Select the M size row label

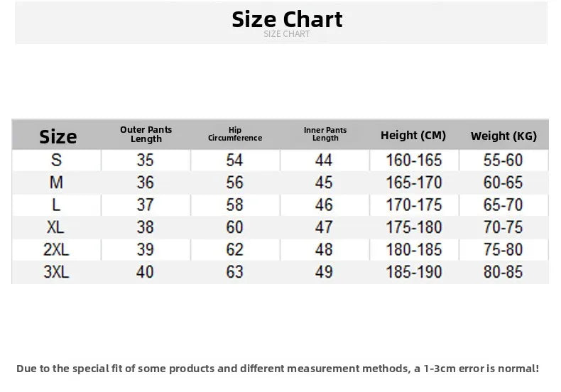click(x=56, y=183)
